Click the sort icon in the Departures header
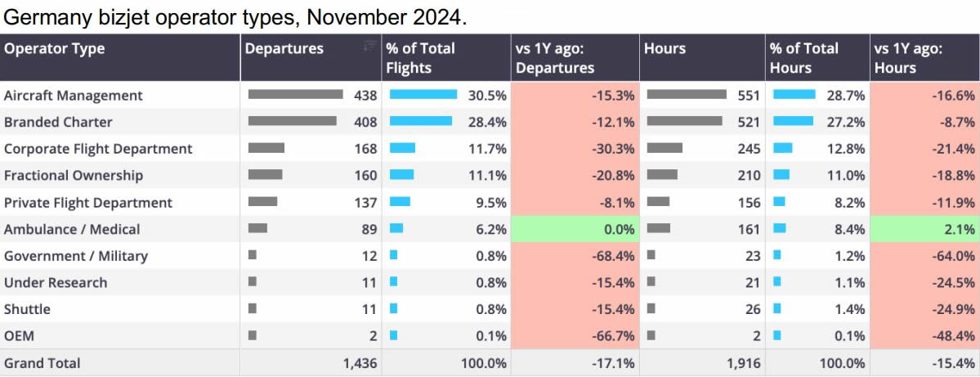 pos(369,46)
